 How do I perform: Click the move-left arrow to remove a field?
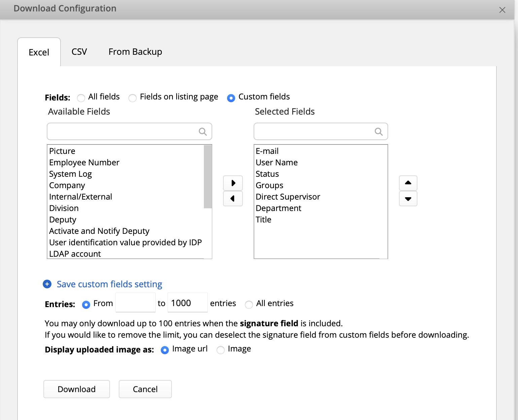point(233,199)
